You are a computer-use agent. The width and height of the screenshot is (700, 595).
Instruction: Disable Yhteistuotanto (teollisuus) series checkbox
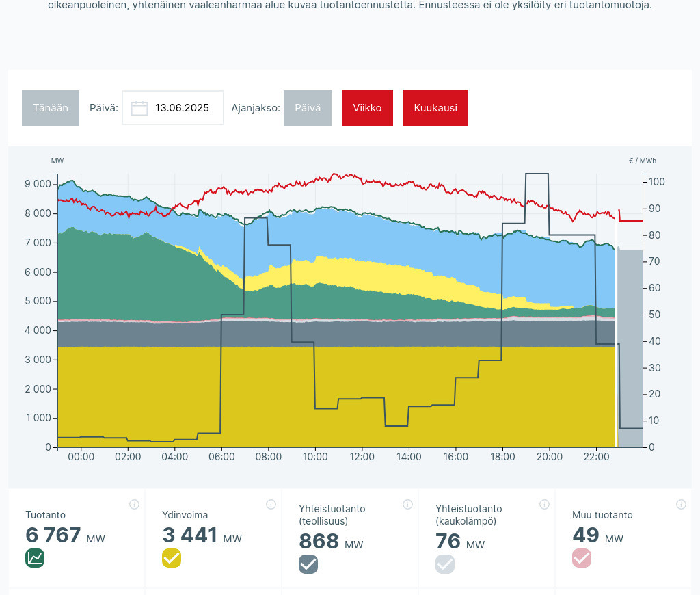308,564
